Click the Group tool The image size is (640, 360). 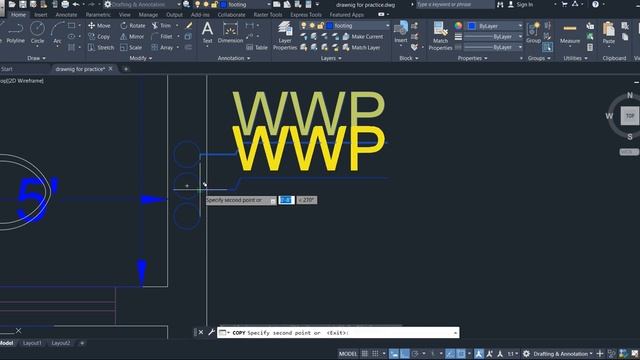pos(533,33)
